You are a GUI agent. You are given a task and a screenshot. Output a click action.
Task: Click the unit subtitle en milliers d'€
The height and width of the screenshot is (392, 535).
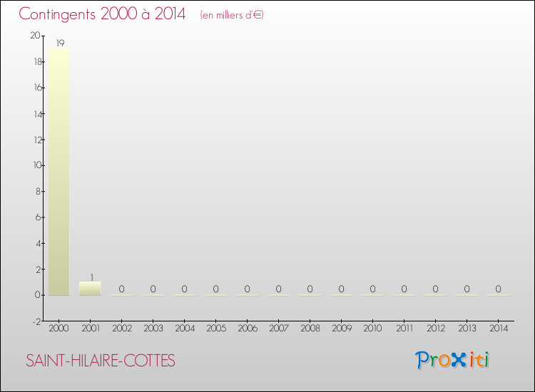tap(232, 15)
